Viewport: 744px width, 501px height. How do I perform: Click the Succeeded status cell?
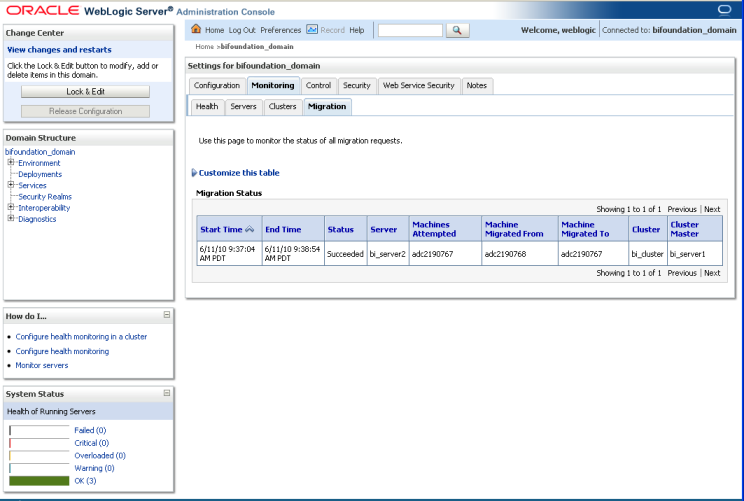click(345, 254)
